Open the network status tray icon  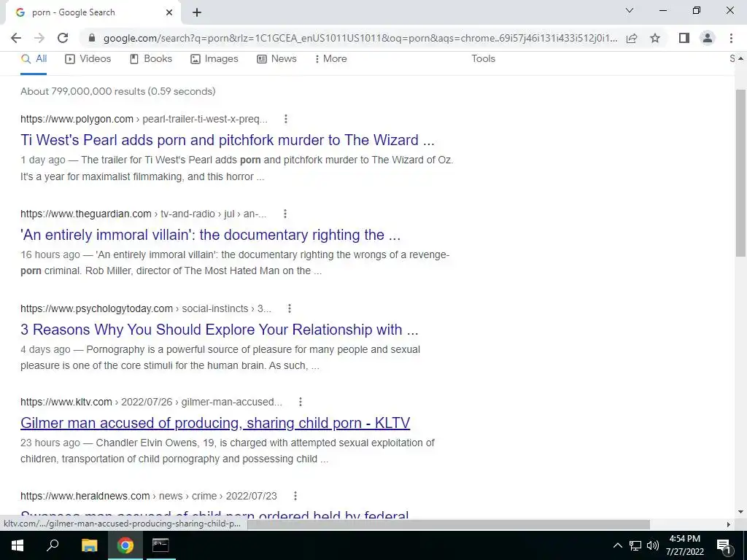tap(635, 545)
